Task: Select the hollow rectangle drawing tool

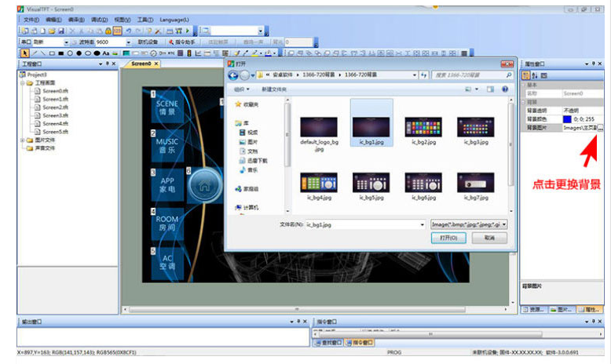Action: [x=52, y=53]
